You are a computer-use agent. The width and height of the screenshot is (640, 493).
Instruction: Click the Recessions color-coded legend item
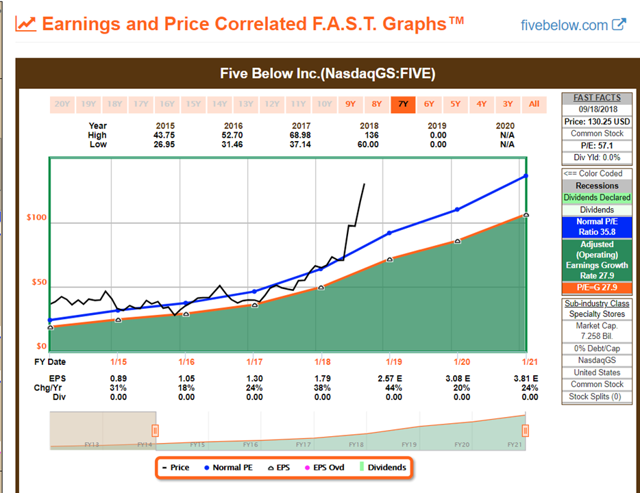(597, 186)
